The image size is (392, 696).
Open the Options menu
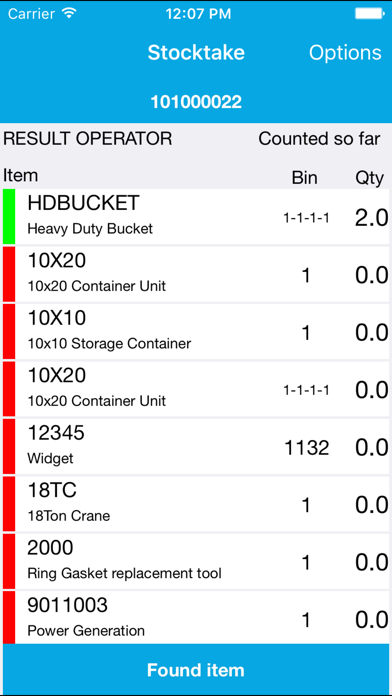345,52
